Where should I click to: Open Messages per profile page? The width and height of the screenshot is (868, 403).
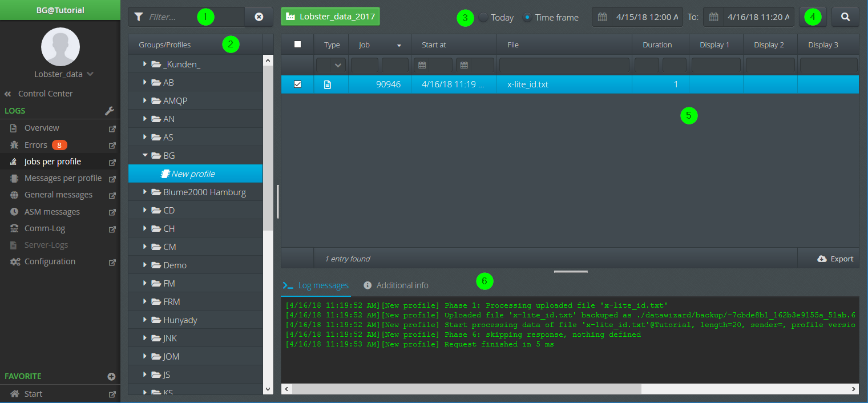(x=63, y=179)
